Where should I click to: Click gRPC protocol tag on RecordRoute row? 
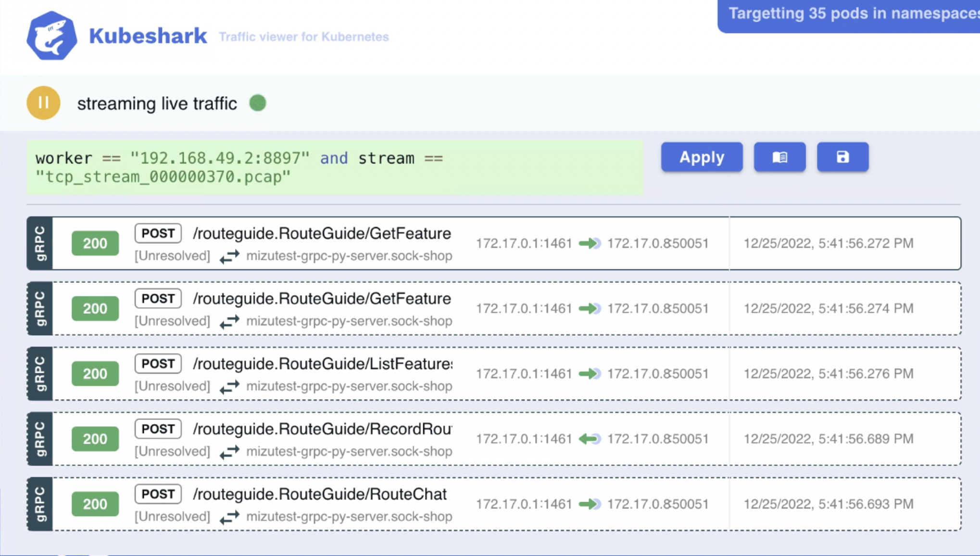(40, 439)
